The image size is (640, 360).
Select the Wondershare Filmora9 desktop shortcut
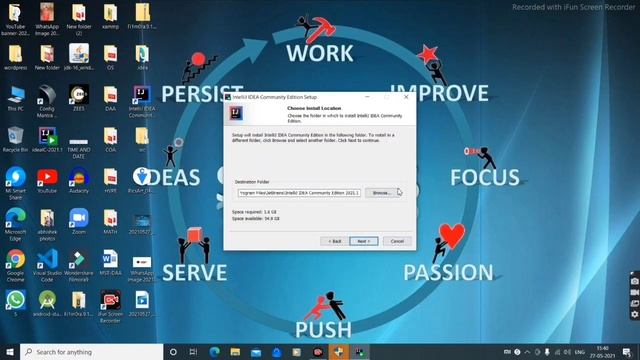tap(79, 265)
